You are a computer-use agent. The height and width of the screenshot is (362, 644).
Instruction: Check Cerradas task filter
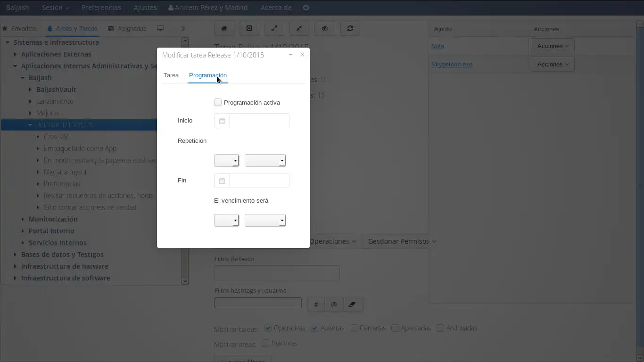coord(354,328)
